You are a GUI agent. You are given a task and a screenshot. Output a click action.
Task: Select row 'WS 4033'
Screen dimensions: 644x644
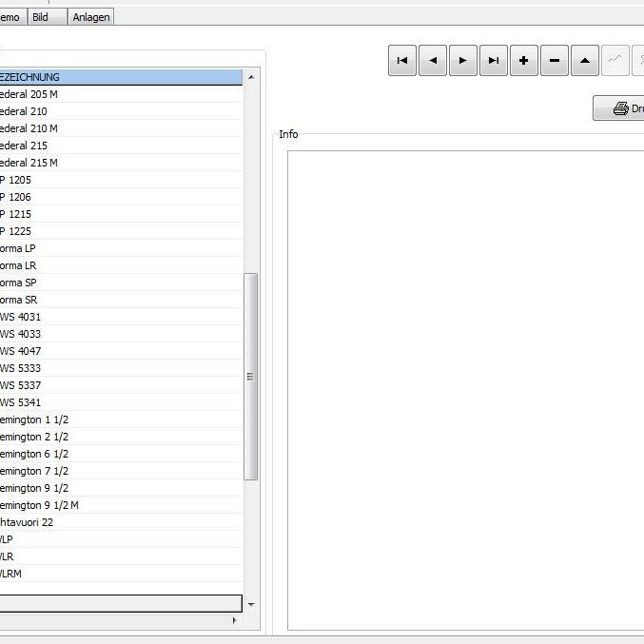point(121,334)
